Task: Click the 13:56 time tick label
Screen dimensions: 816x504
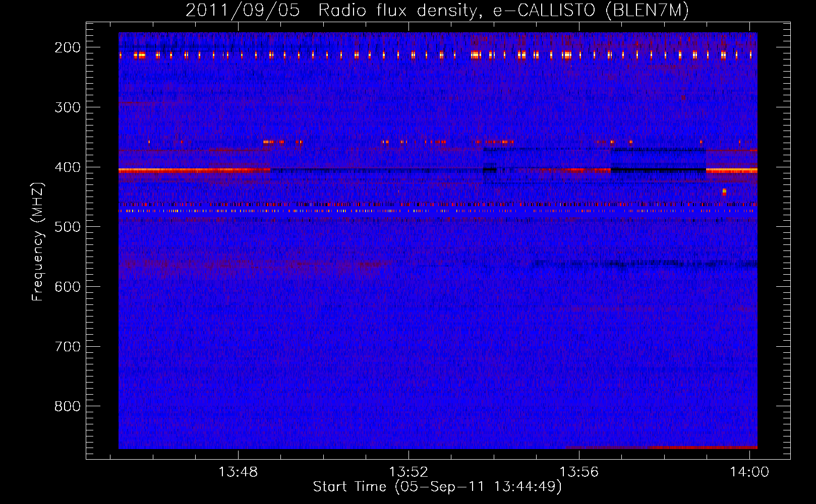Action: tap(579, 472)
